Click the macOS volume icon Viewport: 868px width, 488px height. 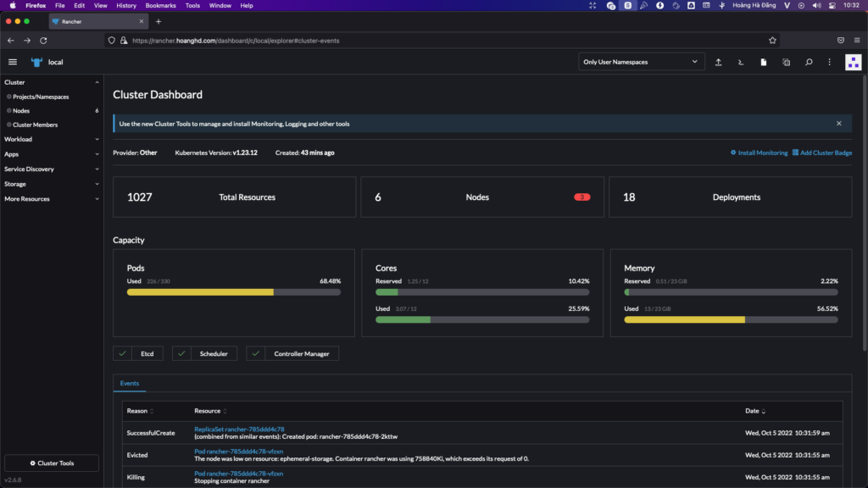click(x=816, y=6)
